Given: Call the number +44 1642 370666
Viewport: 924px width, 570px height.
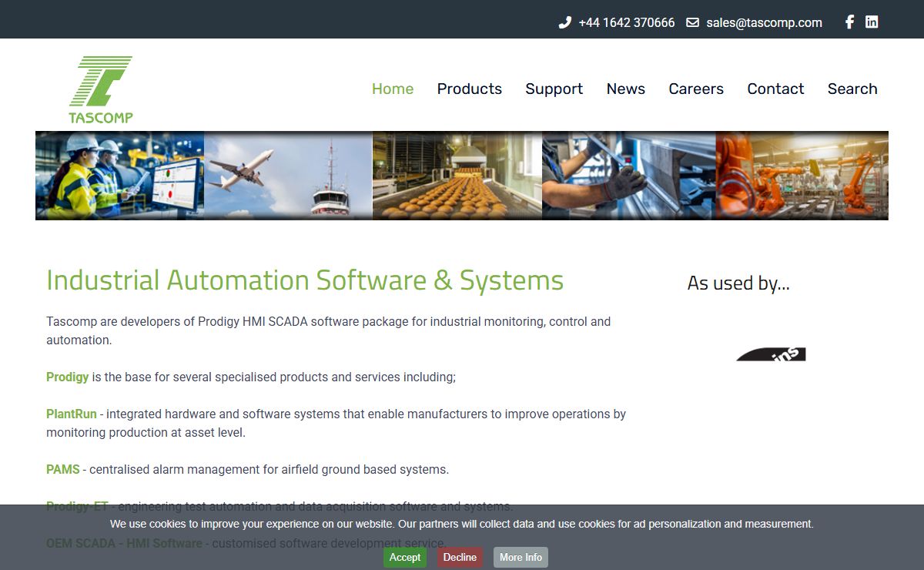Looking at the screenshot, I should coord(627,22).
